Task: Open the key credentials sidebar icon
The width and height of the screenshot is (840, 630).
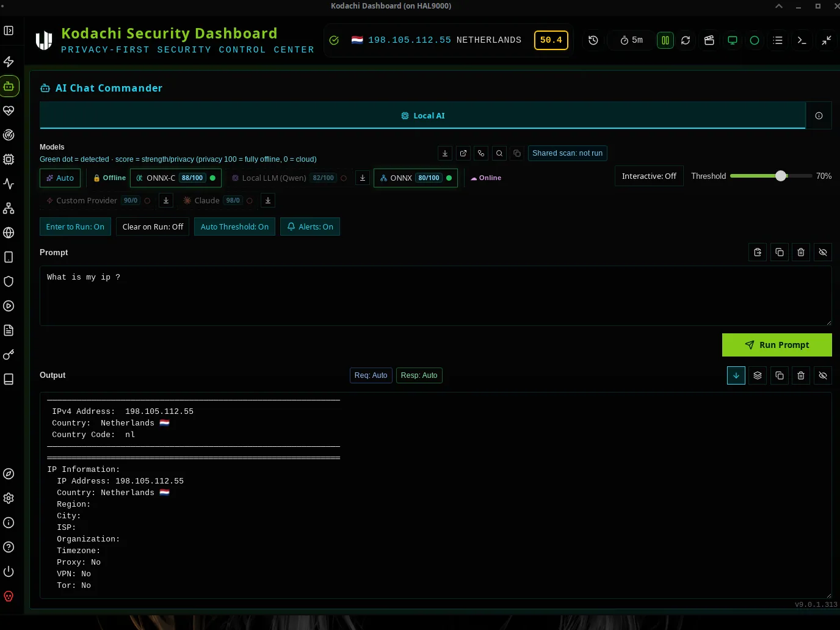Action: 9,355
